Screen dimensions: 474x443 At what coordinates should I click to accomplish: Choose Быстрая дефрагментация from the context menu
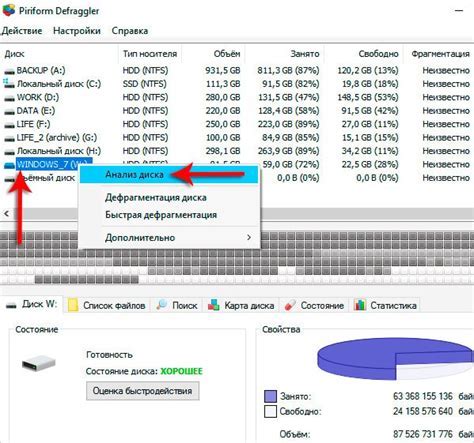coord(169,215)
